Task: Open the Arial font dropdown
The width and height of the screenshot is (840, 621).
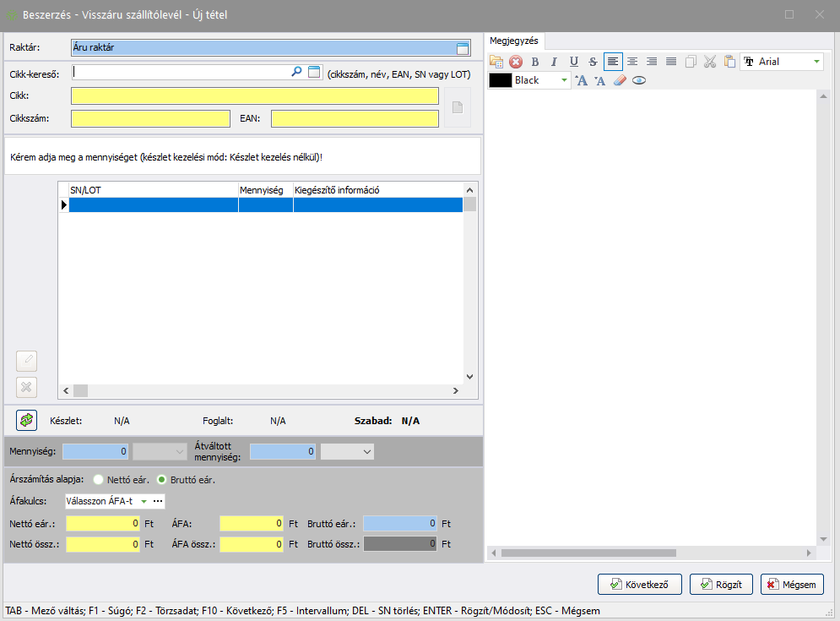Action: (816, 62)
